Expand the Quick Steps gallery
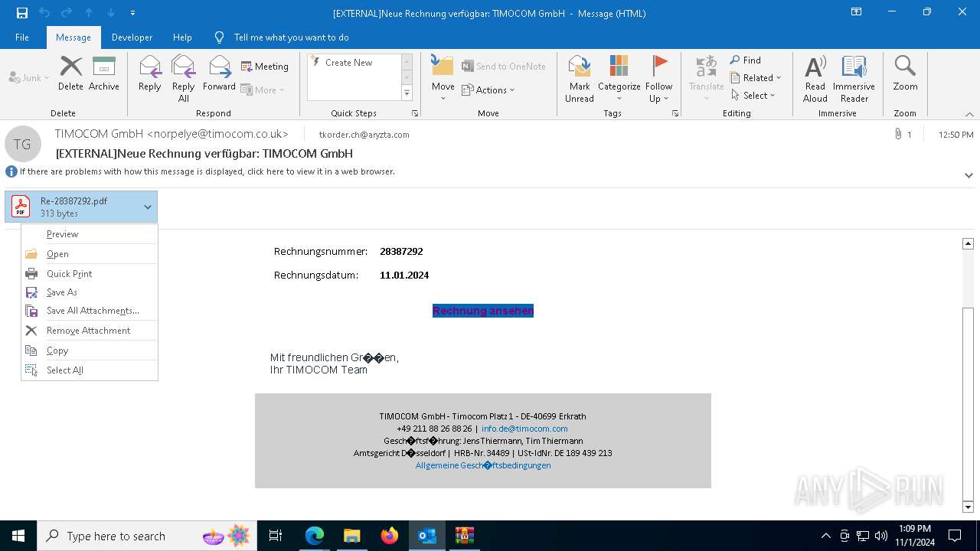Screen dimensions: 980x551 pos(407,93)
